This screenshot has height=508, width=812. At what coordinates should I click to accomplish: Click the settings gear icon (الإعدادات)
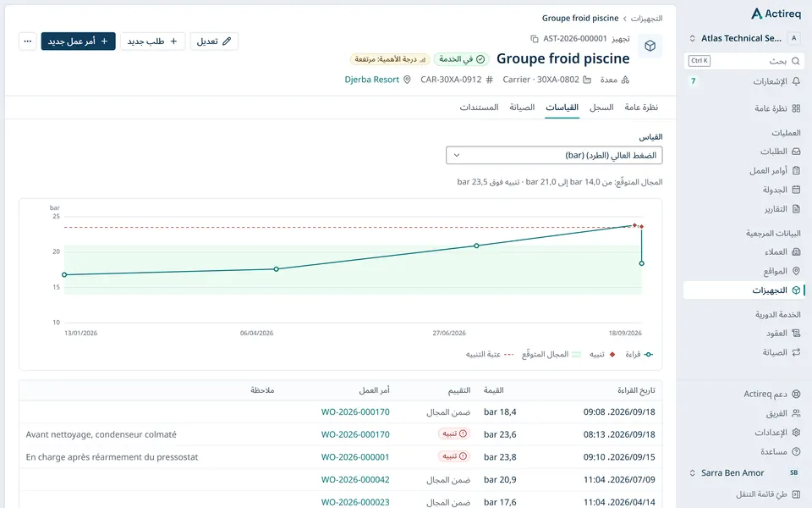796,433
